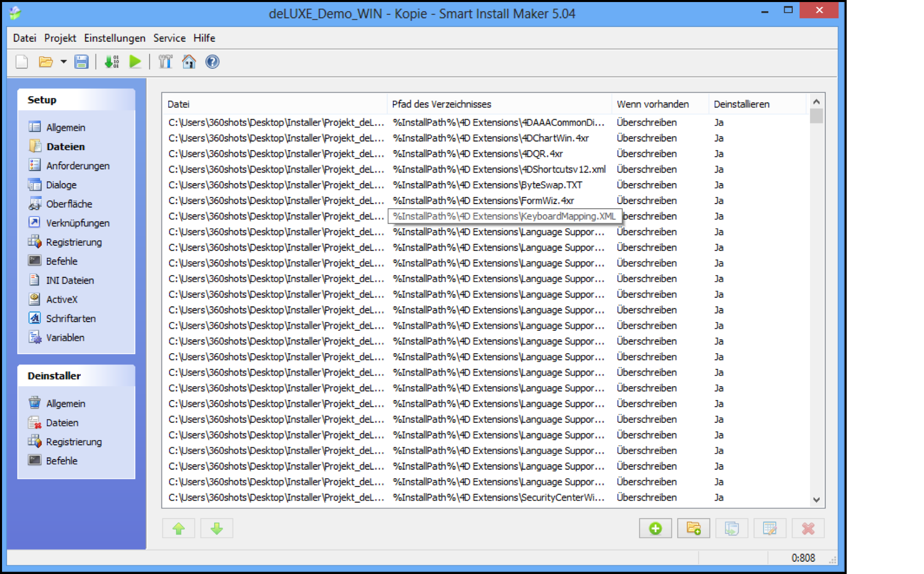Run the installer with green play icon

pyautogui.click(x=135, y=62)
